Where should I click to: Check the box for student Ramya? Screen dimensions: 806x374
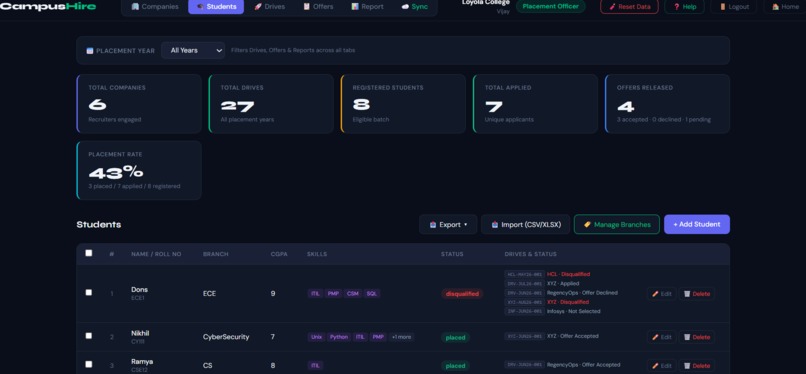88,364
